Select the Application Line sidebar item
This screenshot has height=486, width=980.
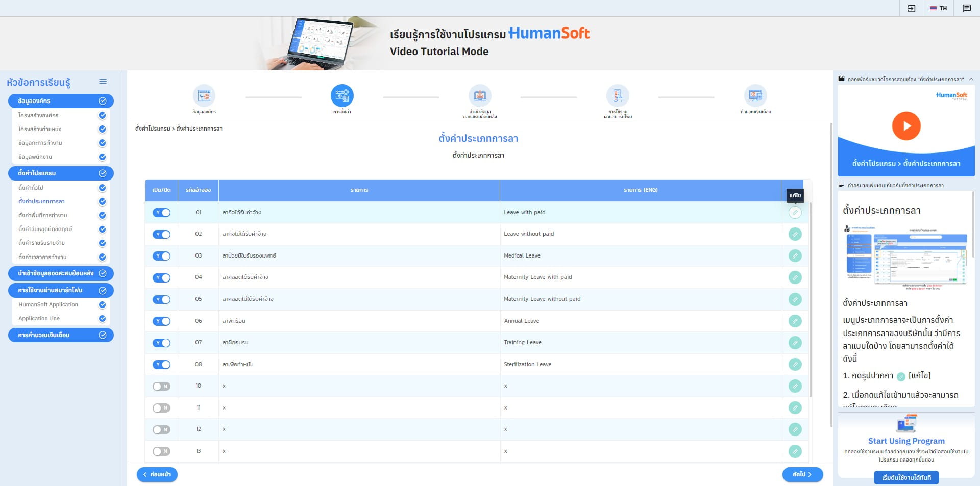point(39,319)
